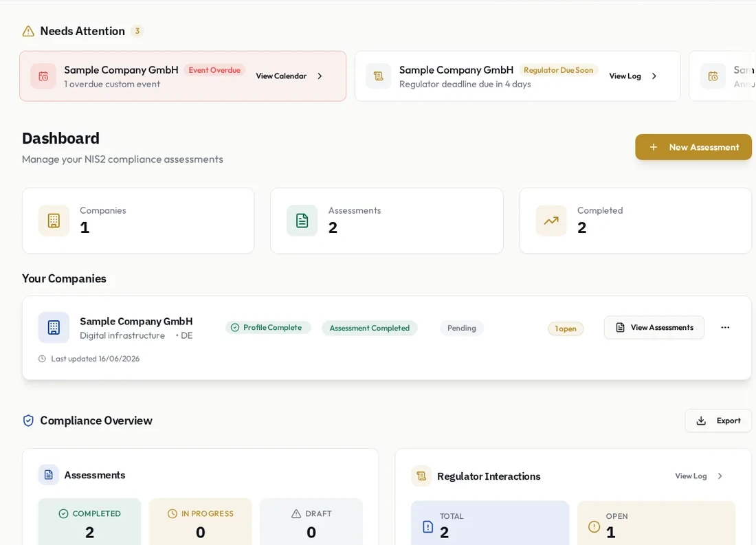Click the scroll icon beside Regulator Interactions heading

click(x=421, y=476)
